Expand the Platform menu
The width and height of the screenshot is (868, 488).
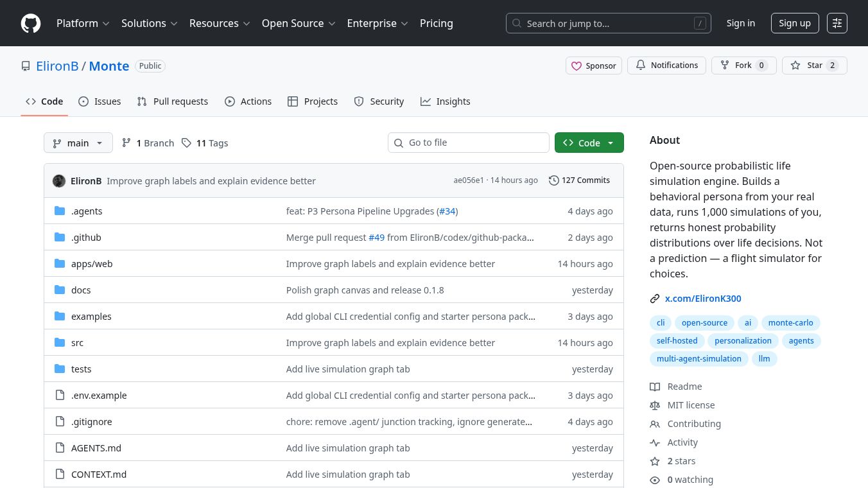(x=83, y=23)
